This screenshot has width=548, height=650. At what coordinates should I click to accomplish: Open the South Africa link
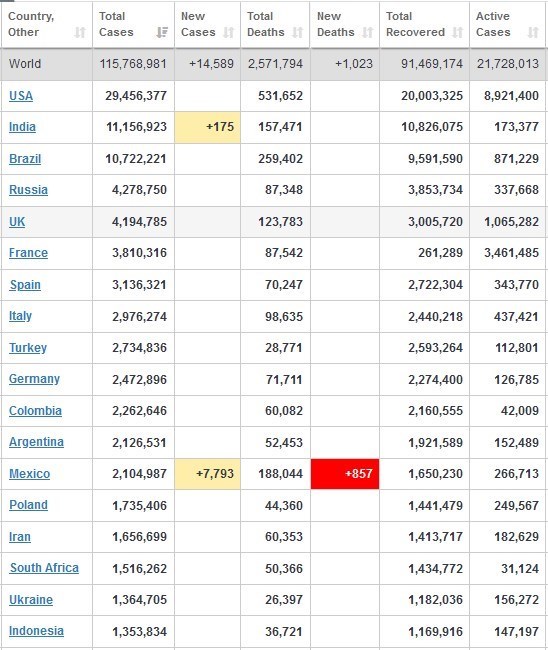tap(44, 568)
